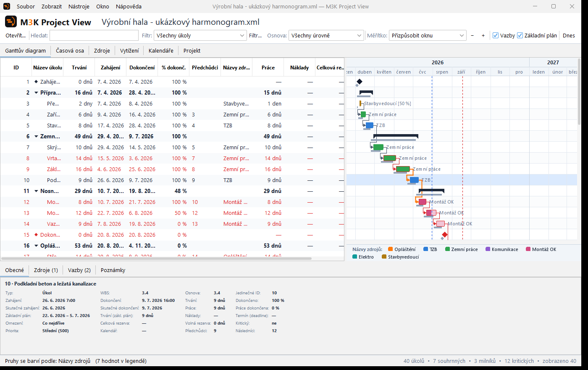Click the large M3K Project View logo
The image size is (588, 370).
[11, 22]
